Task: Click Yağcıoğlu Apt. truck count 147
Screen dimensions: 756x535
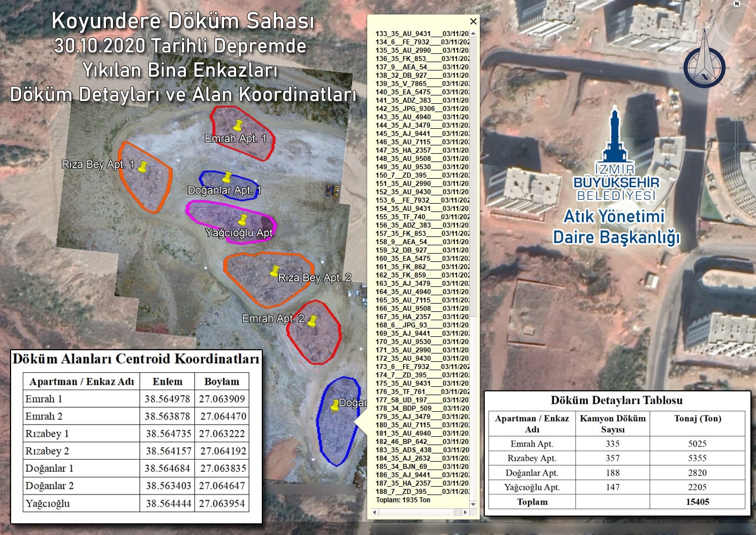Action: pyautogui.click(x=613, y=487)
